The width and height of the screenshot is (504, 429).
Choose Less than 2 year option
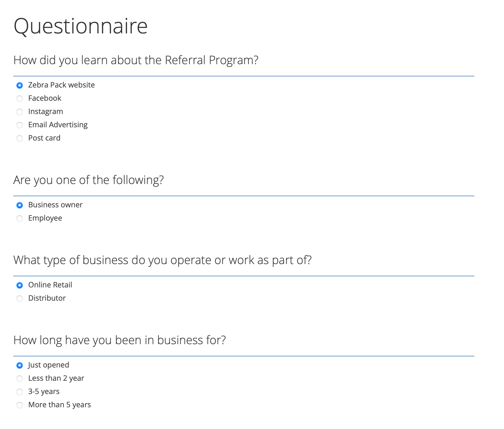coord(20,379)
